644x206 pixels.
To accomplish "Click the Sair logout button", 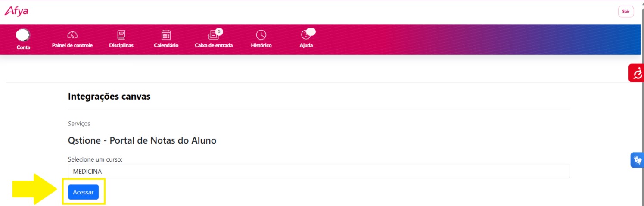I will (x=625, y=12).
